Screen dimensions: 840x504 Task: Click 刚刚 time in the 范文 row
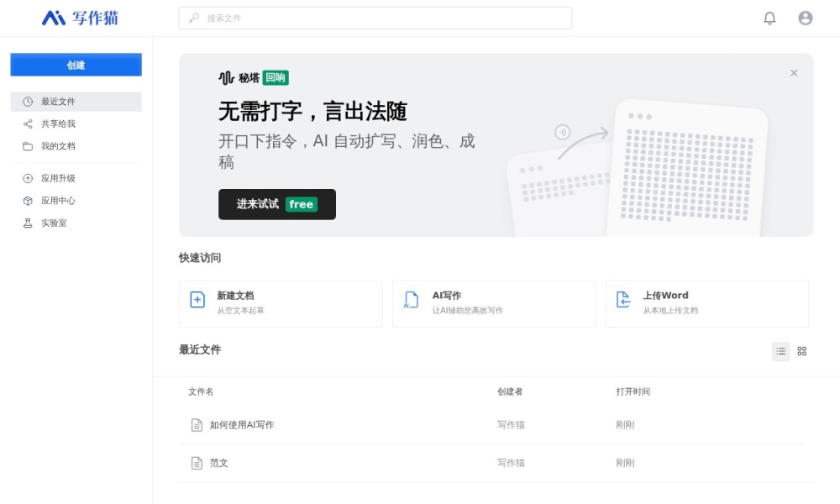point(625,463)
